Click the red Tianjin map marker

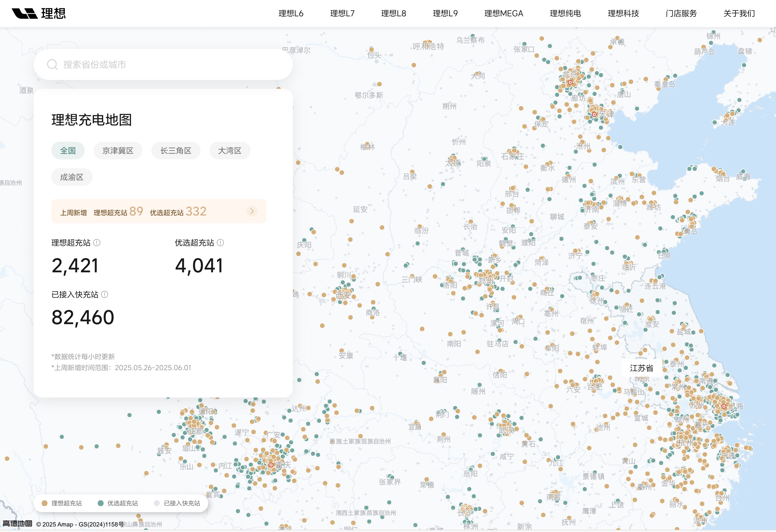coord(594,114)
